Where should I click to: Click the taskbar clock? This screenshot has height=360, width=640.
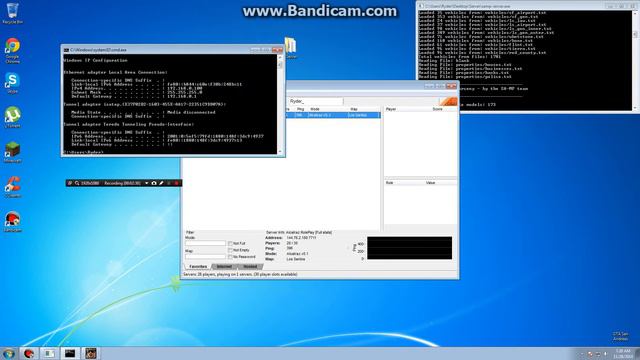(x=623, y=353)
